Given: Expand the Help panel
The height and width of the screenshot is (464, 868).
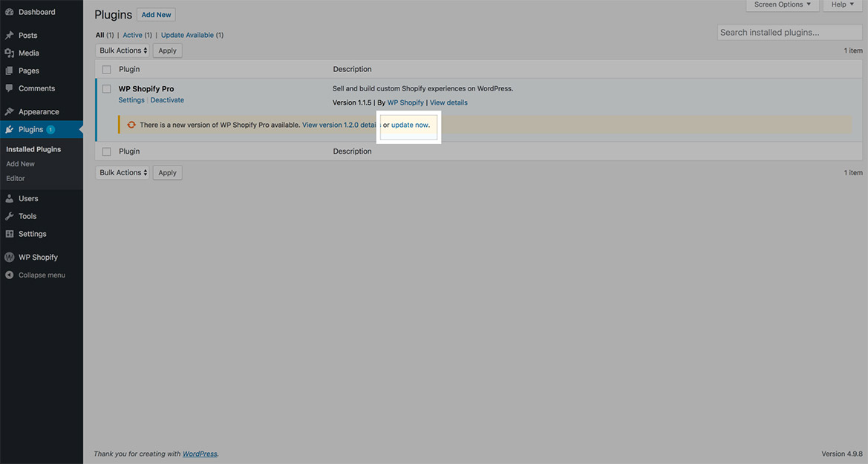Looking at the screenshot, I should 842,5.
